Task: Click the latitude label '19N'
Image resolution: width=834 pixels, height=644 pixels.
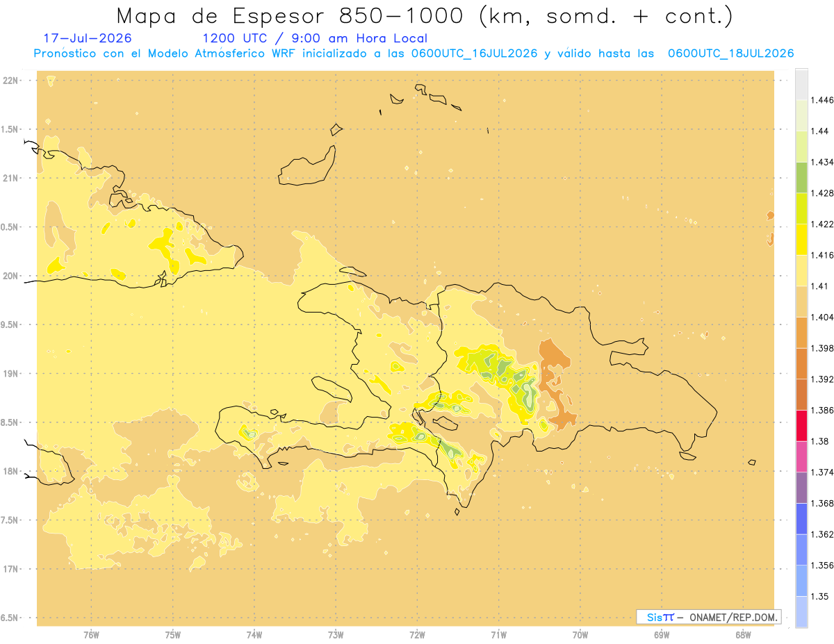Action: (x=10, y=374)
